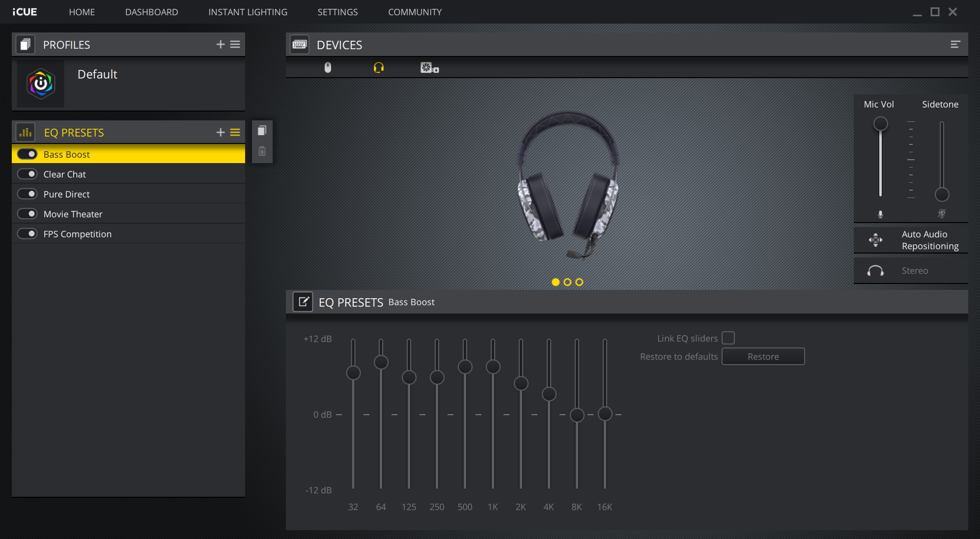Select the second headset image page dot
Screen dimensions: 980x539
(567, 282)
